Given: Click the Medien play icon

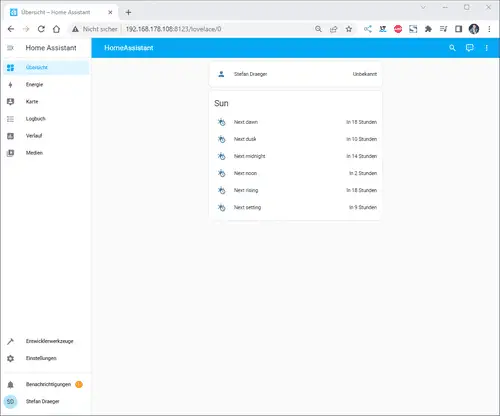Looking at the screenshot, I should [10, 153].
